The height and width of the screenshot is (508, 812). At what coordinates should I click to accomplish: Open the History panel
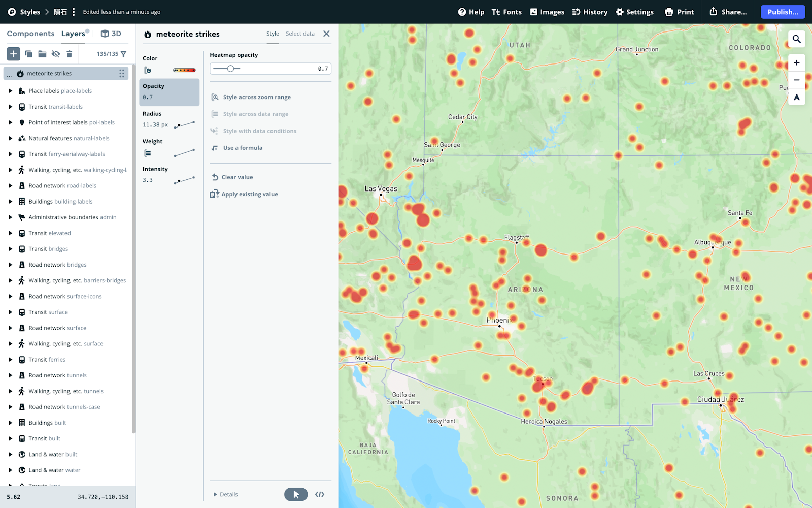coord(590,12)
